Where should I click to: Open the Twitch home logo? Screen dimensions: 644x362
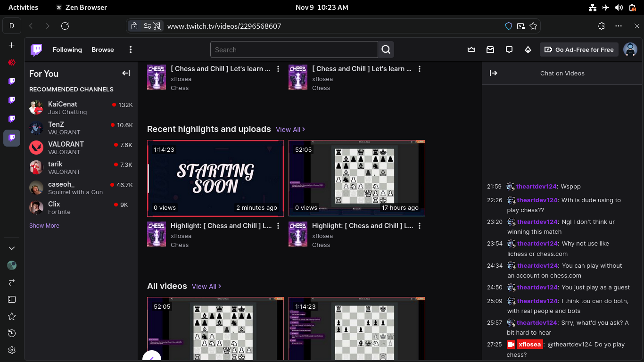point(36,49)
